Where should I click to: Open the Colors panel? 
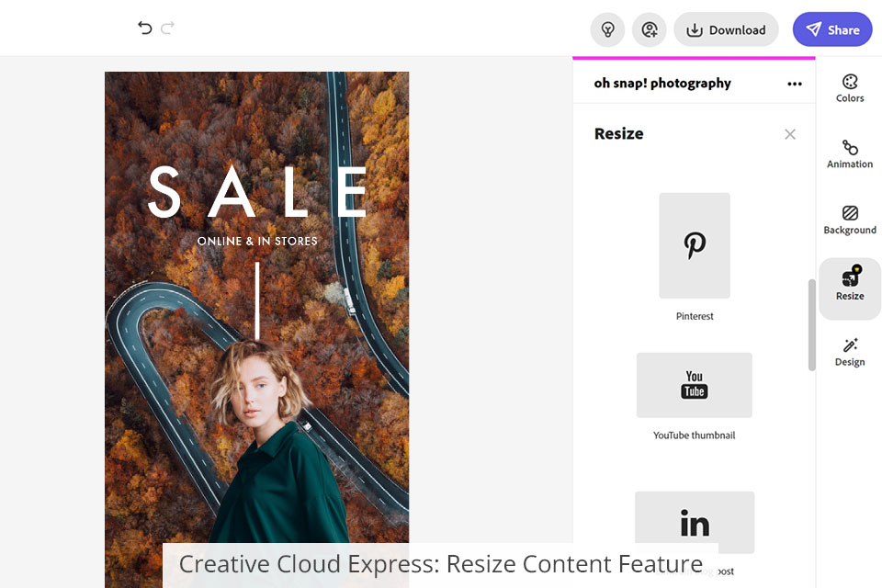[x=849, y=88]
